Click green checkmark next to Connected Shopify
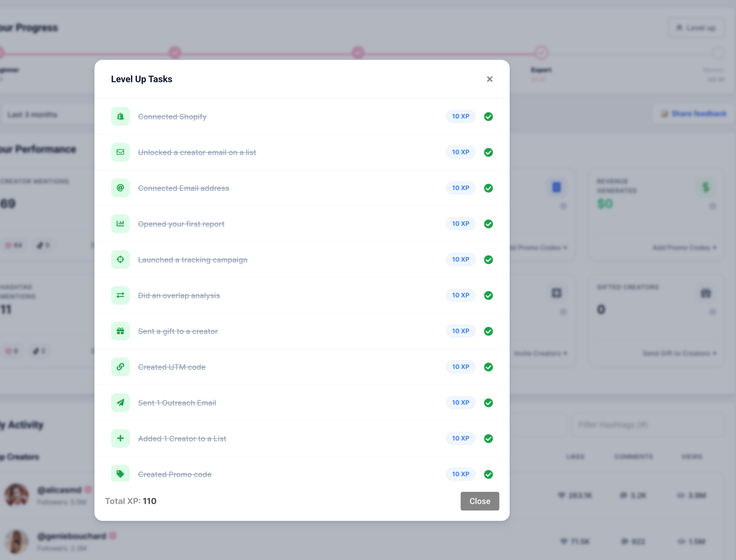 488,116
